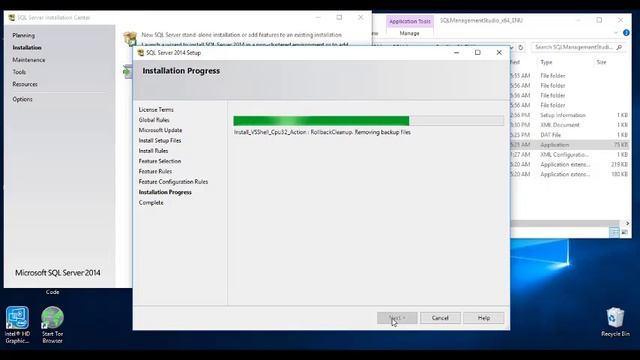640x360 pixels.
Task: Switch Explorer to details view icon
Action: pyautogui.click(x=614, y=232)
